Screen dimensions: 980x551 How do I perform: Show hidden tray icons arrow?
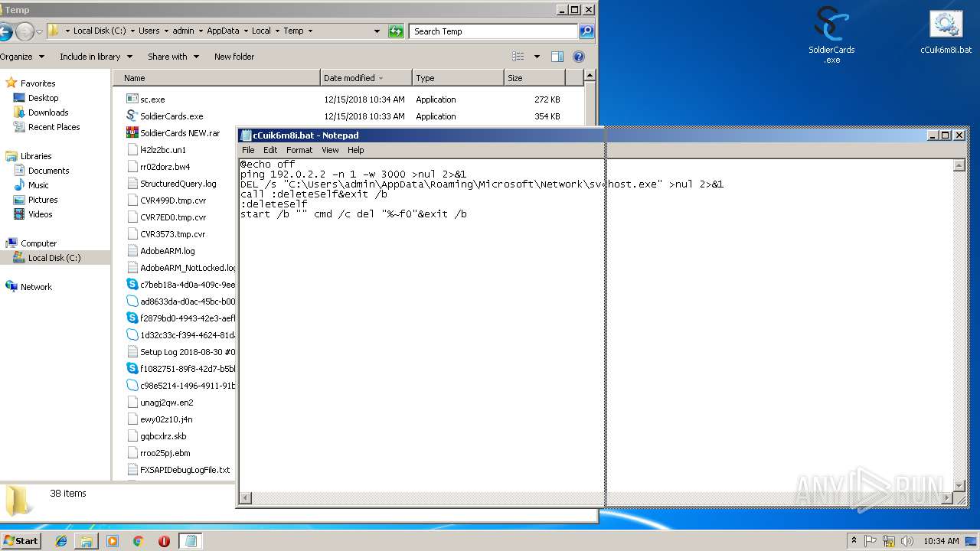854,541
